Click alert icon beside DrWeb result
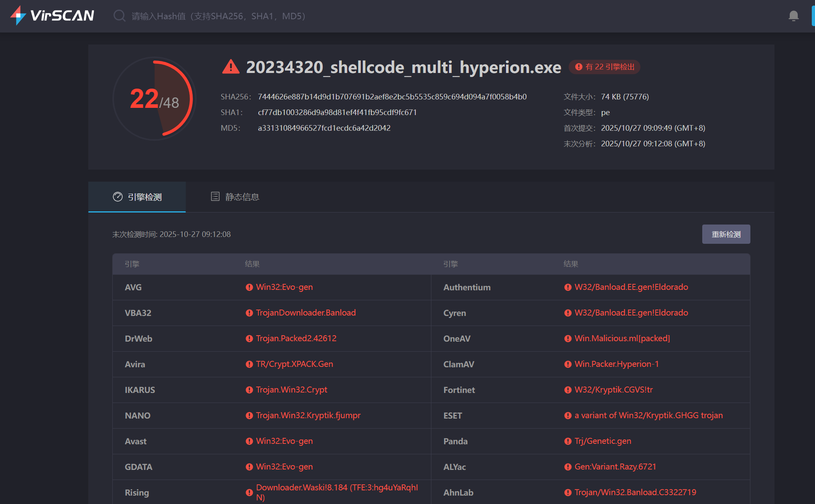This screenshot has width=815, height=504. tap(249, 339)
